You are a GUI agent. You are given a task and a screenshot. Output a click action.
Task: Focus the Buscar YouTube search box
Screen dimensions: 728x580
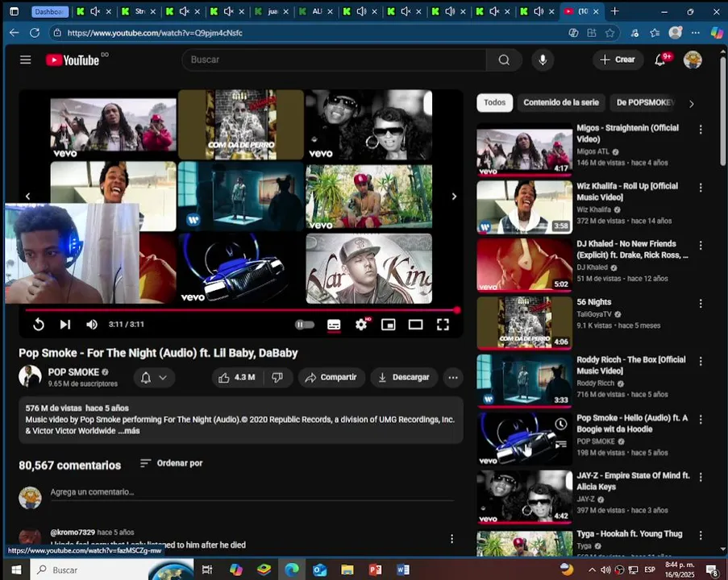[x=335, y=60]
